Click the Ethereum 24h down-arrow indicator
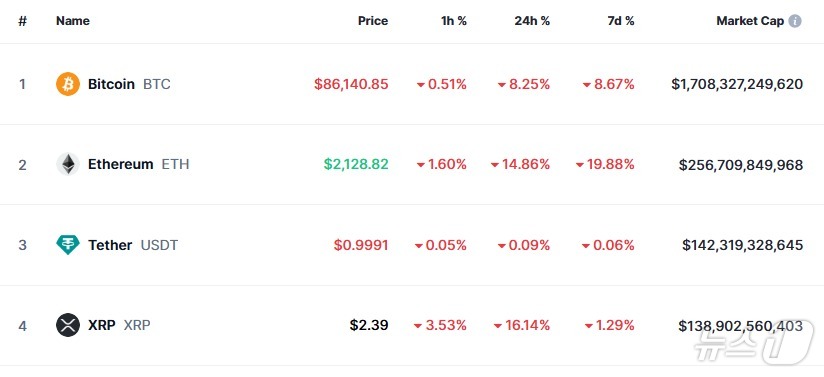 (x=495, y=165)
